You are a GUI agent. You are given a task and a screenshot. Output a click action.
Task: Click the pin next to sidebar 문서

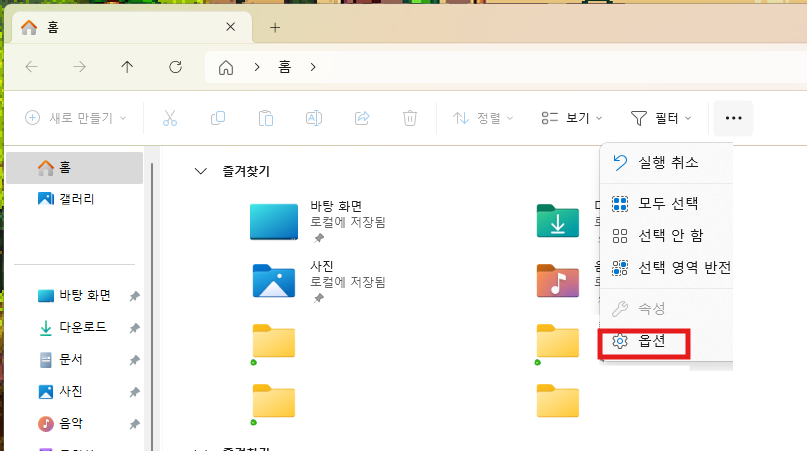(134, 360)
